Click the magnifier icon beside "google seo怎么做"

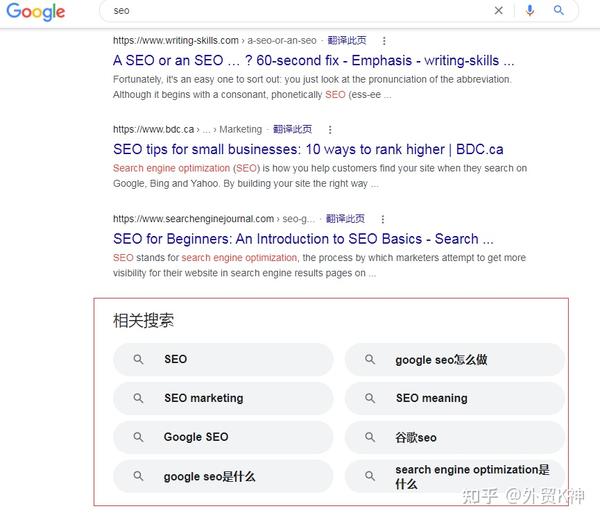pyautogui.click(x=370, y=359)
